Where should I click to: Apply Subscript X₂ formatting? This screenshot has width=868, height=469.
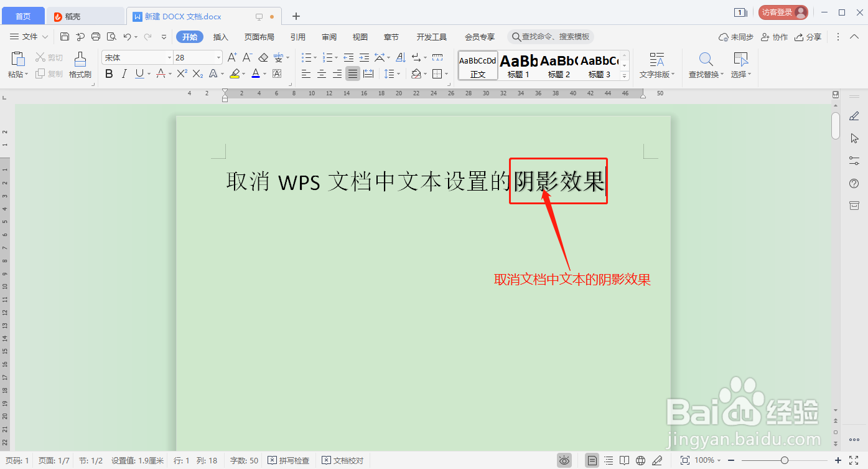pyautogui.click(x=198, y=74)
